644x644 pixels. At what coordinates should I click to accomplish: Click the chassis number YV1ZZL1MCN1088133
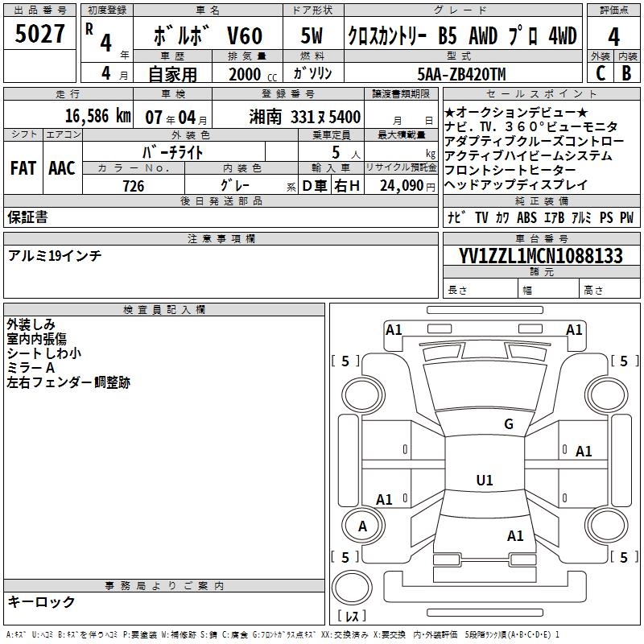(541, 256)
